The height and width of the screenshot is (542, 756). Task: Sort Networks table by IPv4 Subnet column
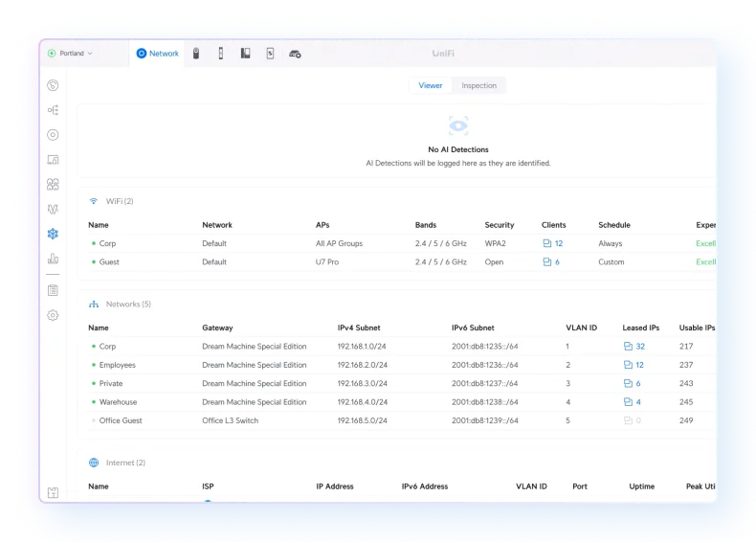coord(359,327)
